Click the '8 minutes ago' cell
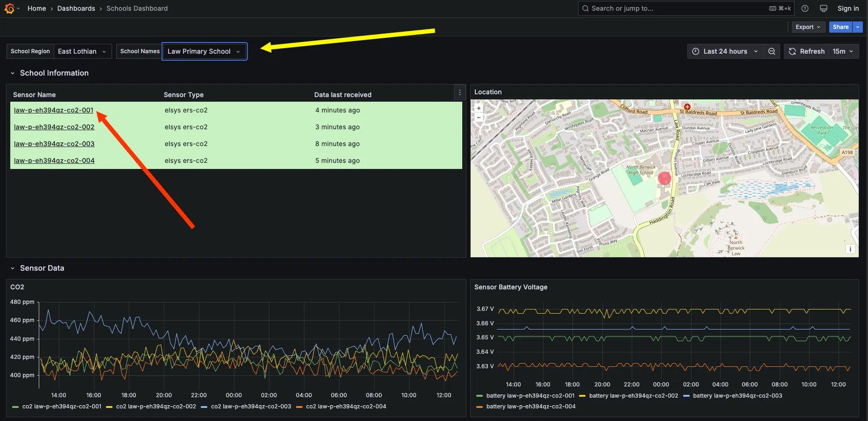This screenshot has height=421, width=868. (338, 144)
